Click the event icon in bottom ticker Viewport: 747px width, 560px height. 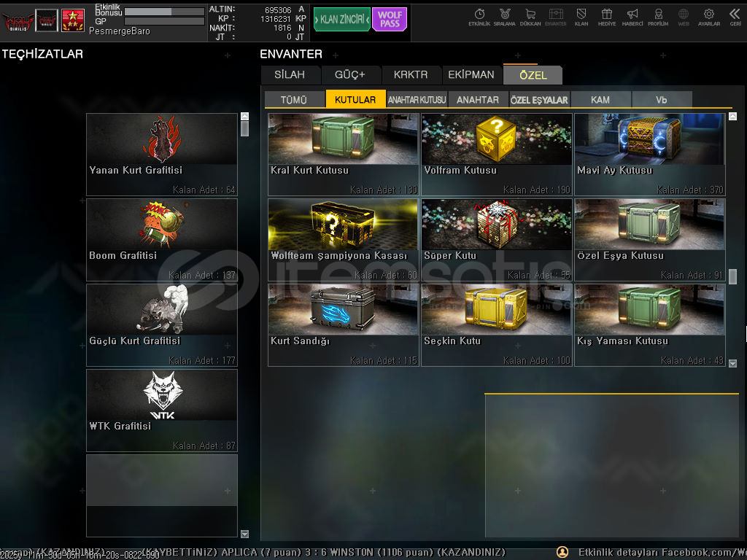(x=562, y=552)
